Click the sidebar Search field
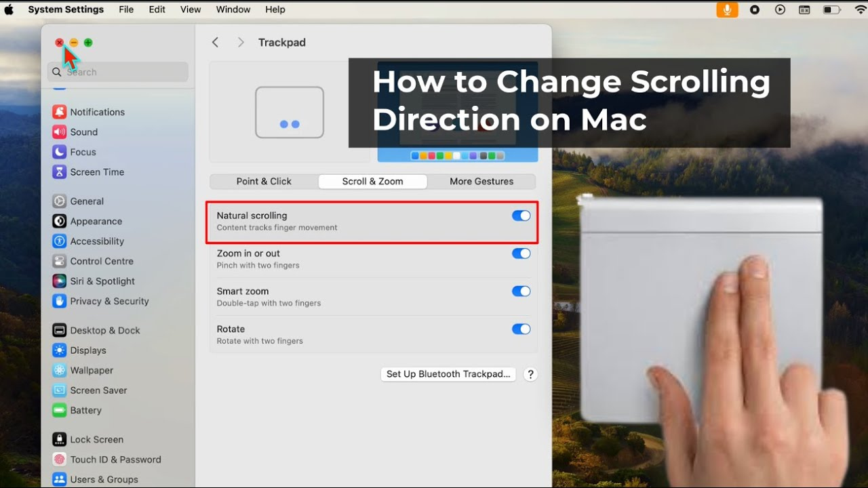Screen dimensions: 868x488 click(x=122, y=72)
